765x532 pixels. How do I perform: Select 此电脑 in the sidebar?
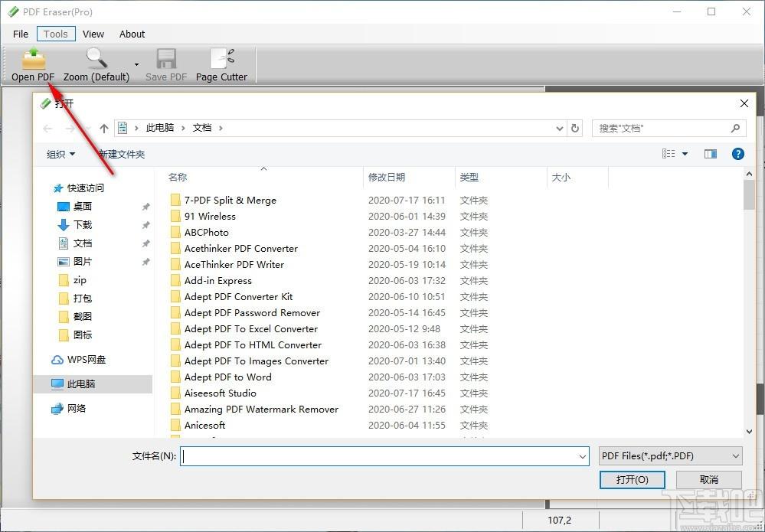pos(93,384)
